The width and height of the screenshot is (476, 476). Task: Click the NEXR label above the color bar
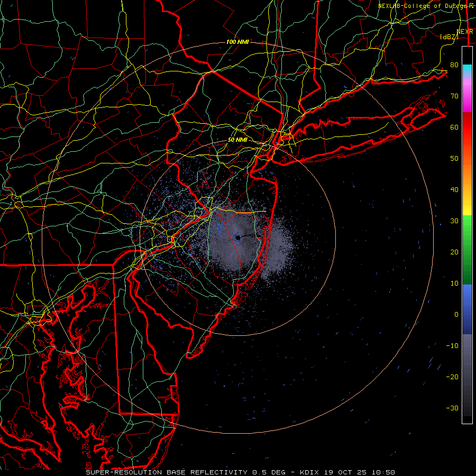[x=465, y=32]
